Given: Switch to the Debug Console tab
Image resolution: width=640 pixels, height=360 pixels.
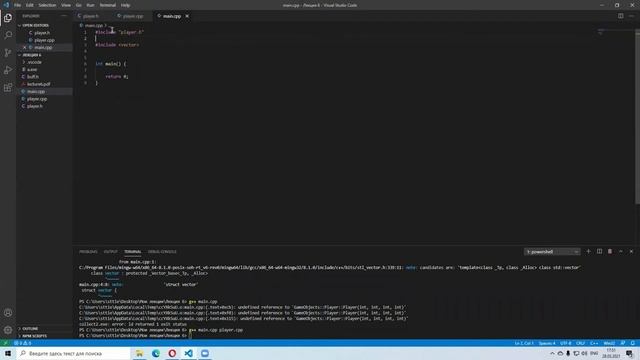Looking at the screenshot, I should pyautogui.click(x=162, y=251).
